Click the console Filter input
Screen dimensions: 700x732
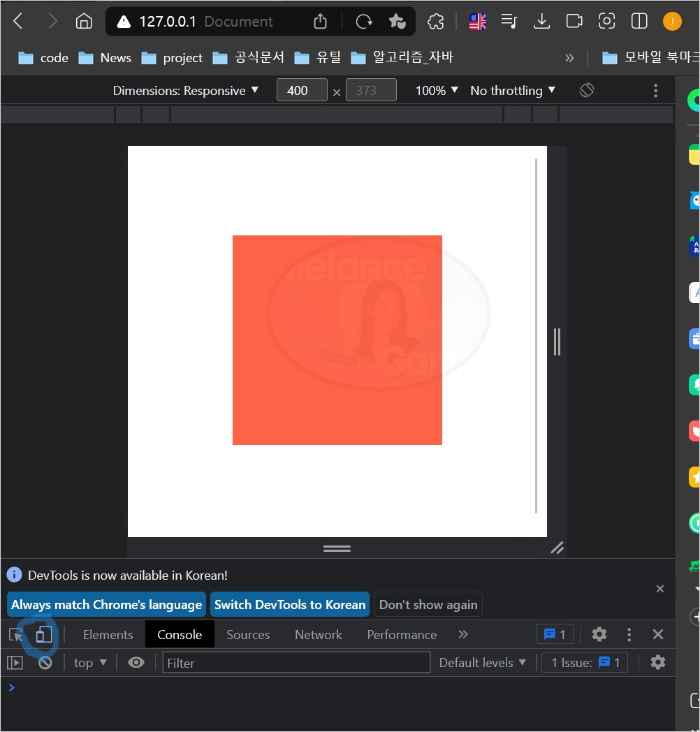[296, 662]
